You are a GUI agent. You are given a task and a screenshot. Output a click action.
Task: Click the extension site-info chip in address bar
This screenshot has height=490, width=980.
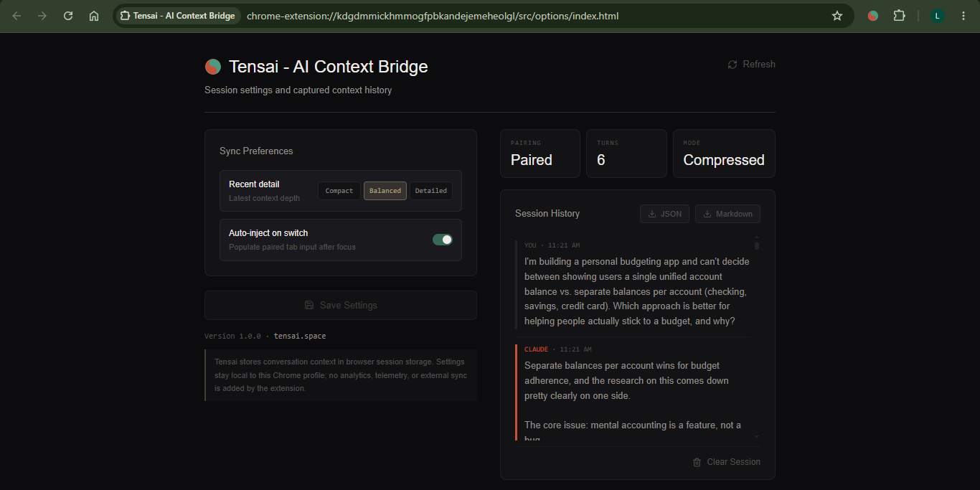pos(177,16)
